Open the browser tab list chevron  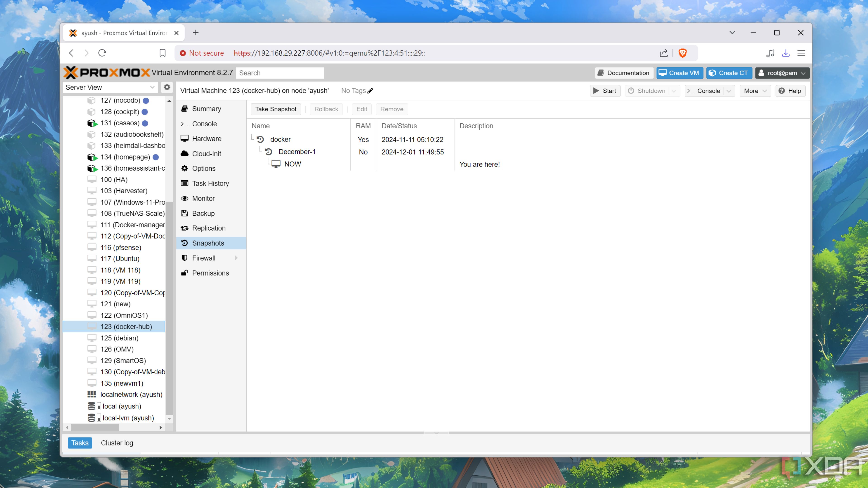[x=732, y=33]
